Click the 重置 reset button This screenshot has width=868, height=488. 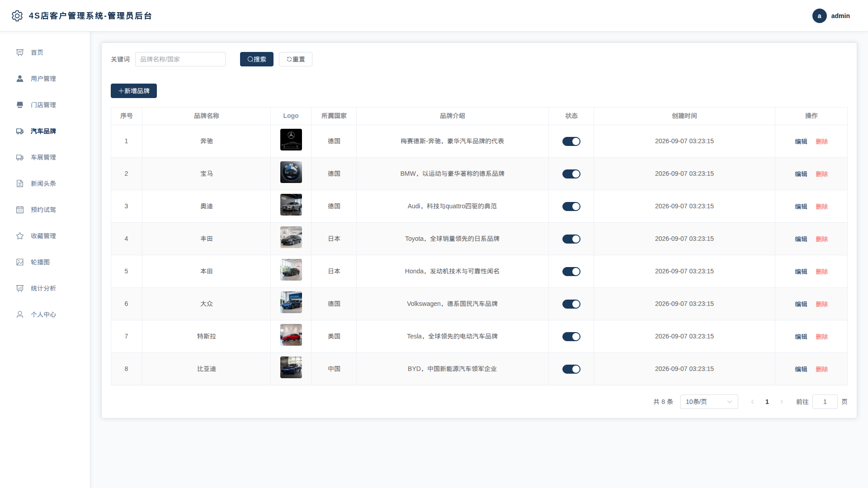coord(295,59)
